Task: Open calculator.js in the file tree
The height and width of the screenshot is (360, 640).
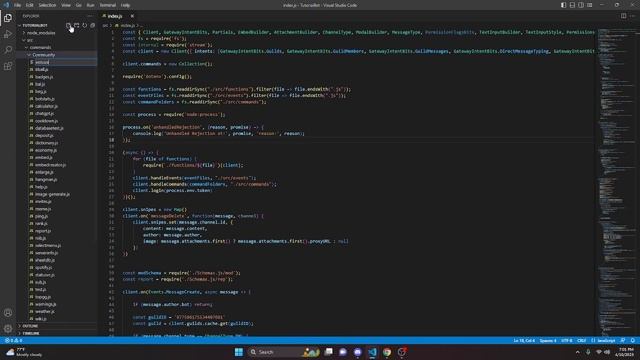Action: tap(46, 106)
